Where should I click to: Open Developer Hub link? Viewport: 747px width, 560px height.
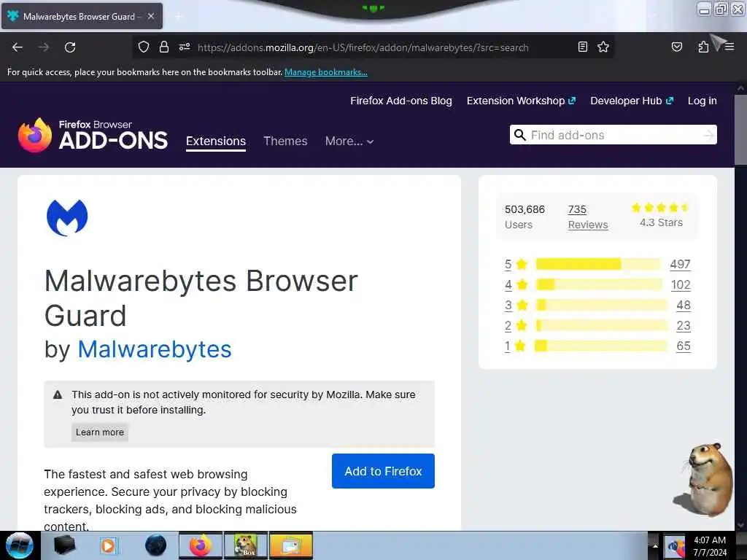[x=632, y=101]
